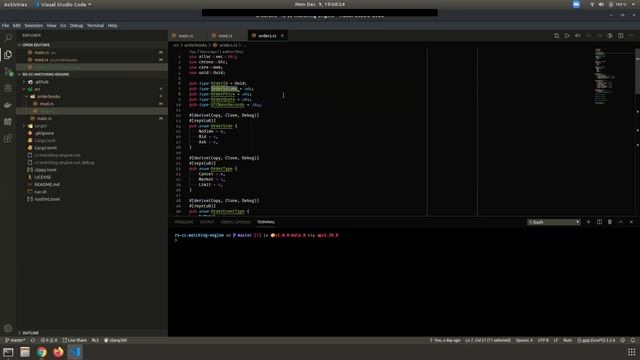Open the View menu
640x360 pixels.
pyautogui.click(x=51, y=25)
